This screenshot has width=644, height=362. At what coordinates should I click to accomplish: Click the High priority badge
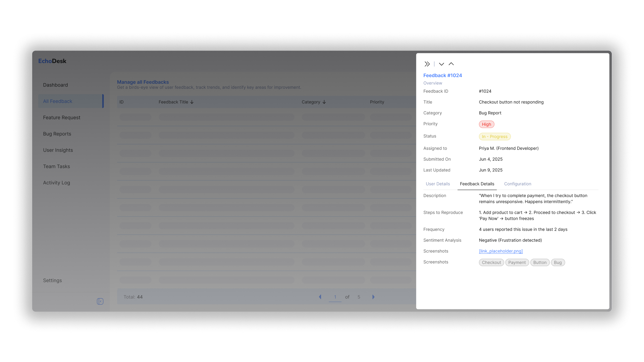pos(486,124)
